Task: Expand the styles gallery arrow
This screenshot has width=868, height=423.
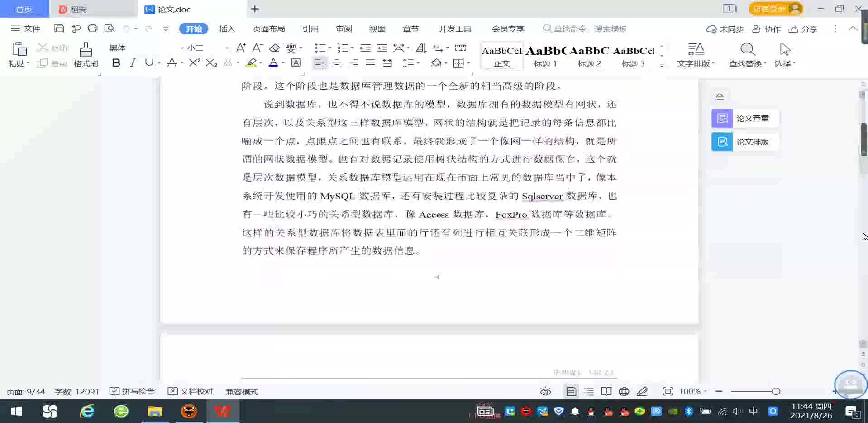Action: 661,66
